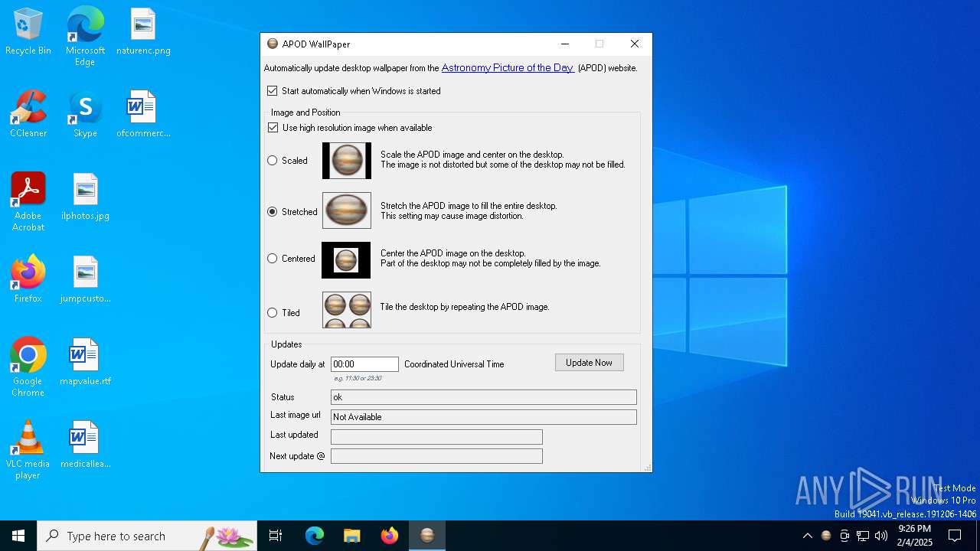Click the Next update @ field
The image size is (980, 551).
[x=436, y=456]
